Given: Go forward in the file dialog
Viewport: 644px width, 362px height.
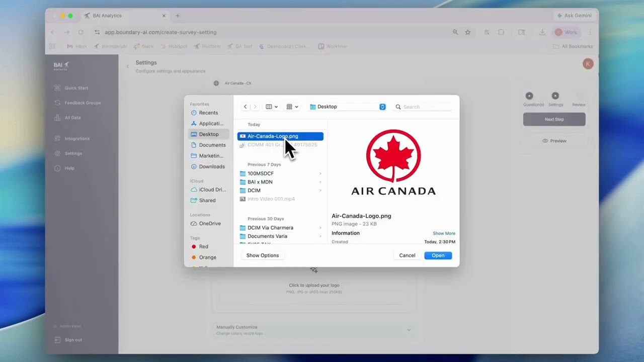Looking at the screenshot, I should [x=255, y=107].
